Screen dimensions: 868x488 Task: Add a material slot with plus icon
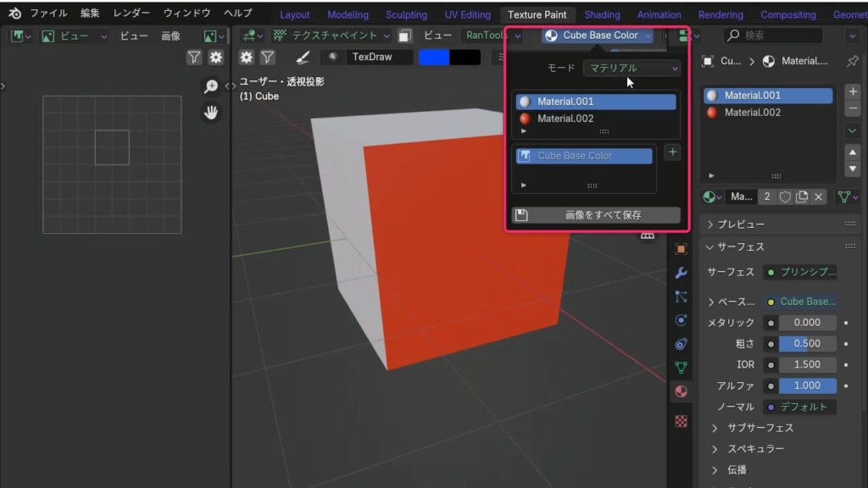tap(853, 91)
